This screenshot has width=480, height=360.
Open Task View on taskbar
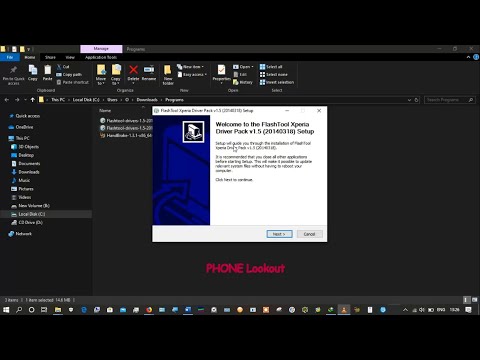click(44, 310)
